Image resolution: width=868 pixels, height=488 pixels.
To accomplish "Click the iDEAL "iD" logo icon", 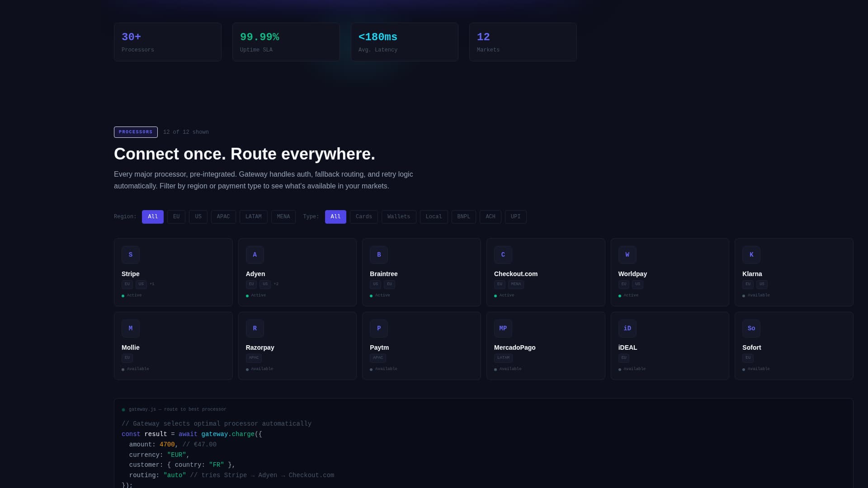I will (x=627, y=328).
